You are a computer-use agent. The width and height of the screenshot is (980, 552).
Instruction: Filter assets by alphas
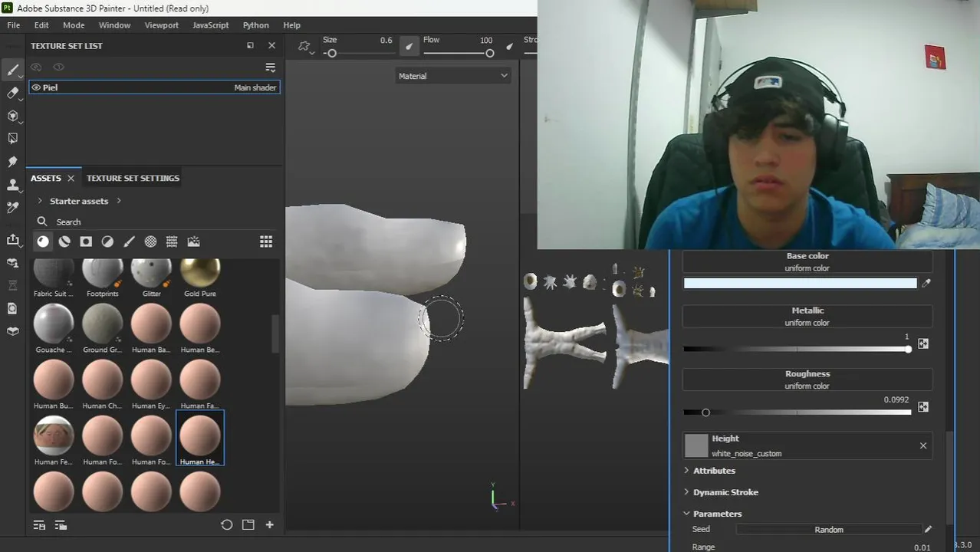coord(150,242)
